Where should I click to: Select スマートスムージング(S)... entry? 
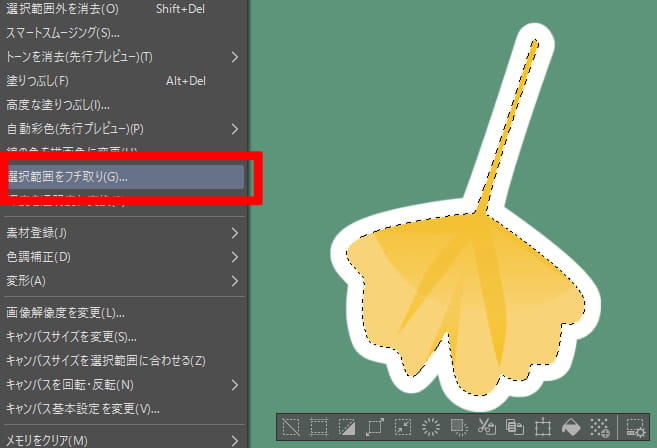124,33
